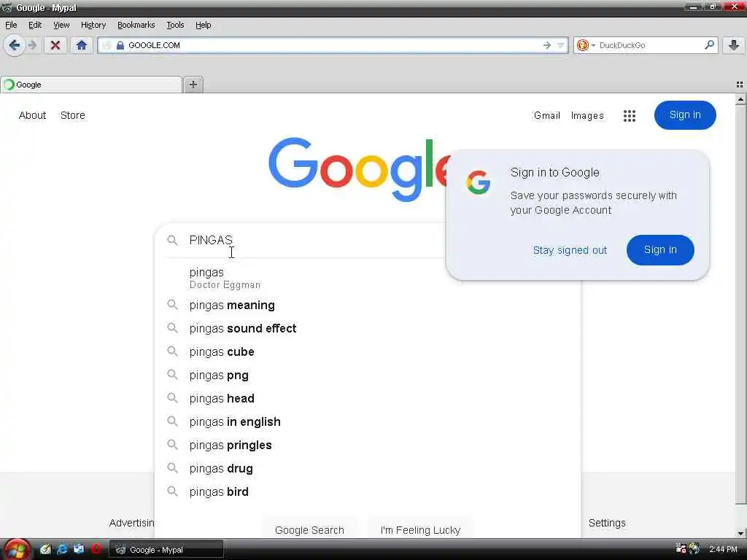The image size is (747, 560).
Task: Select suggestion pingas bird
Action: 368,492
